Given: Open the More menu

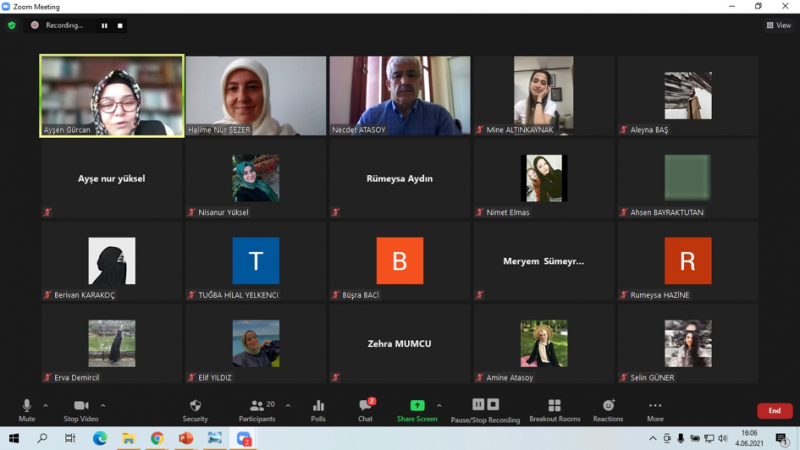Looking at the screenshot, I should pyautogui.click(x=655, y=409).
